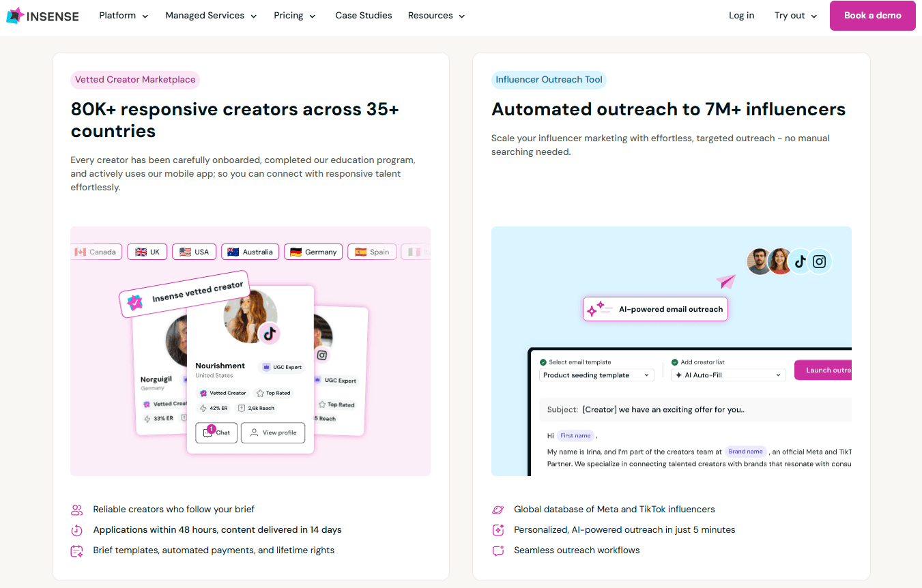Select the Canada country chip
The height and width of the screenshot is (588, 922).
click(x=96, y=252)
